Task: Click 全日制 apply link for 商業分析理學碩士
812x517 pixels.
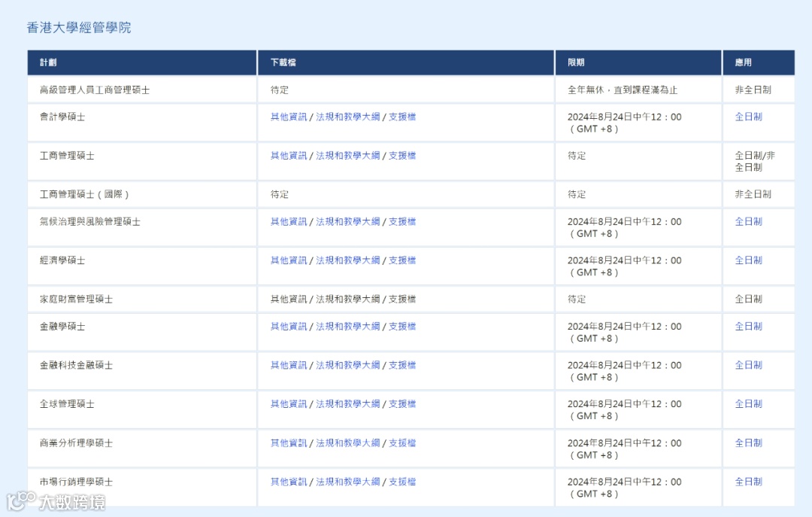Action: (x=748, y=443)
